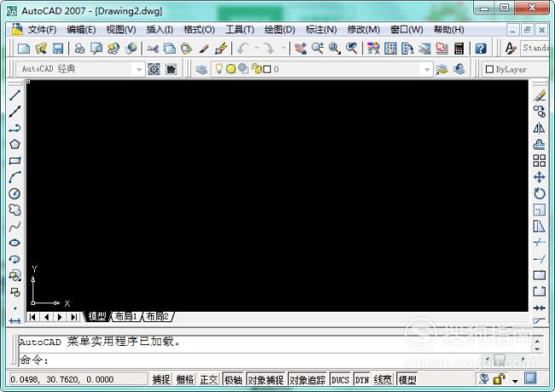This screenshot has height=392, width=555.
Task: Select the Revision cloud tool
Action: point(15,209)
